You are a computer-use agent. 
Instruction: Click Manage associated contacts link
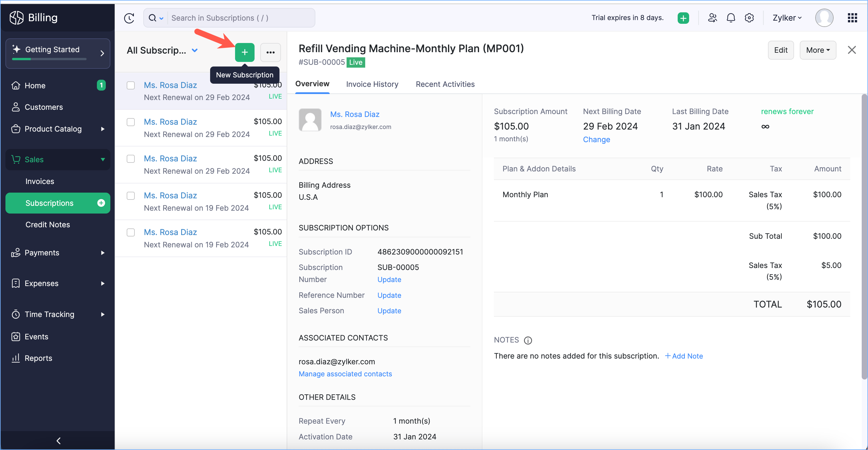[x=345, y=374]
